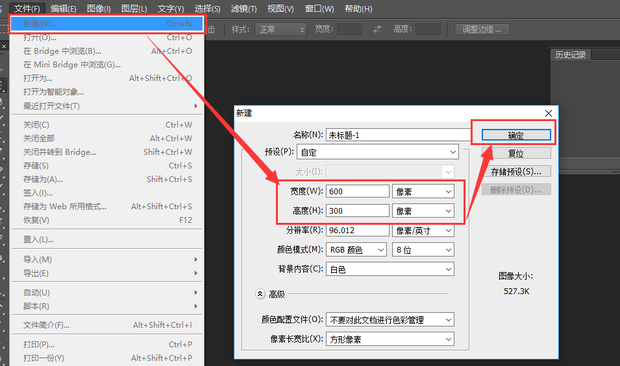Open the 样式 dropdown in options bar
Image resolution: width=620 pixels, height=366 pixels.
pyautogui.click(x=281, y=29)
